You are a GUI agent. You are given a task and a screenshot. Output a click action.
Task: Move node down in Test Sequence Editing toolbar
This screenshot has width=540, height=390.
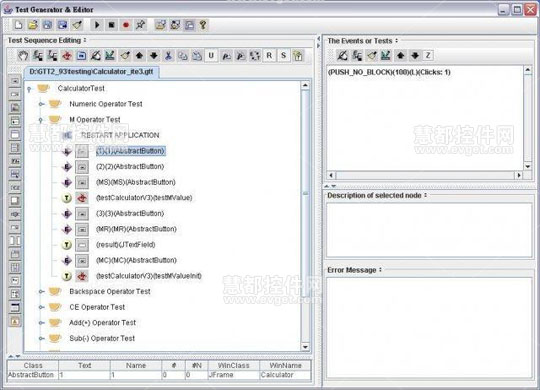point(154,55)
